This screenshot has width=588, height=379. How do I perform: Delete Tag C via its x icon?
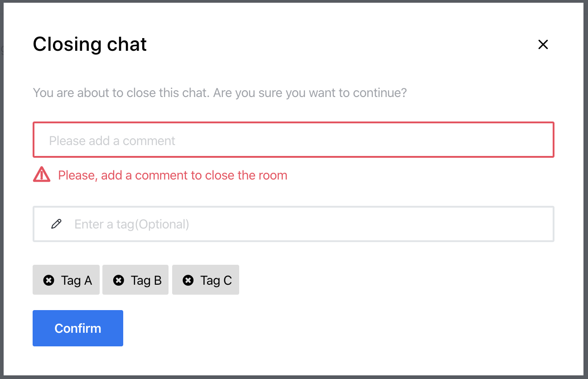tap(188, 281)
